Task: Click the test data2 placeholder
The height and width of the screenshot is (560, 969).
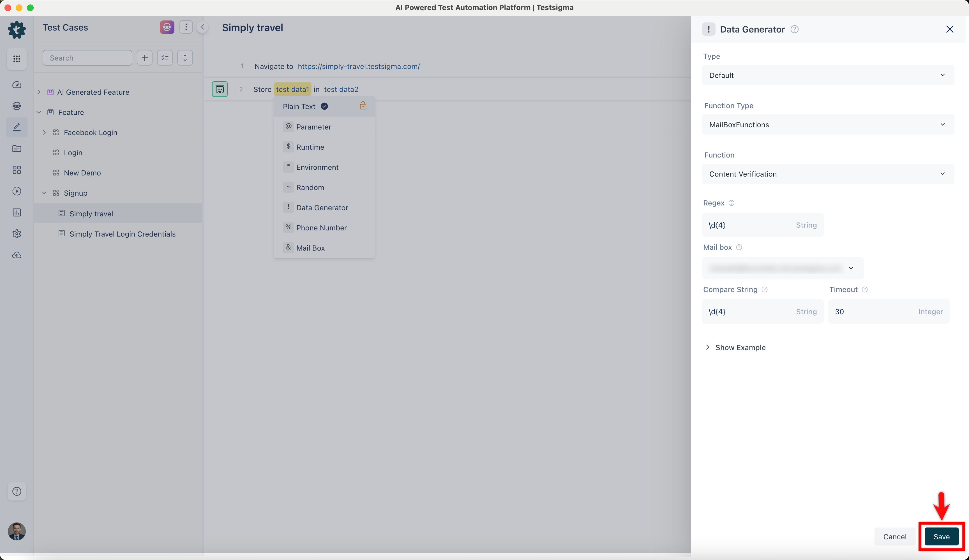Action: [x=341, y=89]
